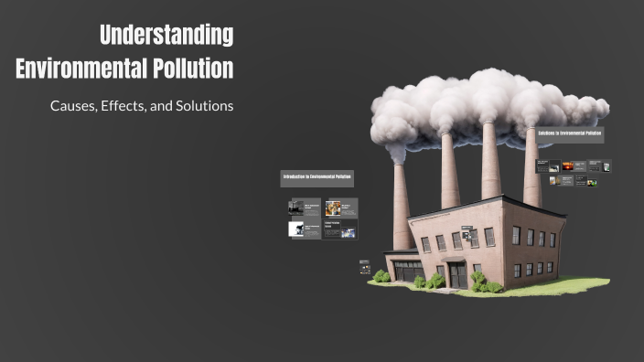Open the green-and-white document thumbnail under Solutions
This screenshot has width=644, height=362.
click(606, 167)
